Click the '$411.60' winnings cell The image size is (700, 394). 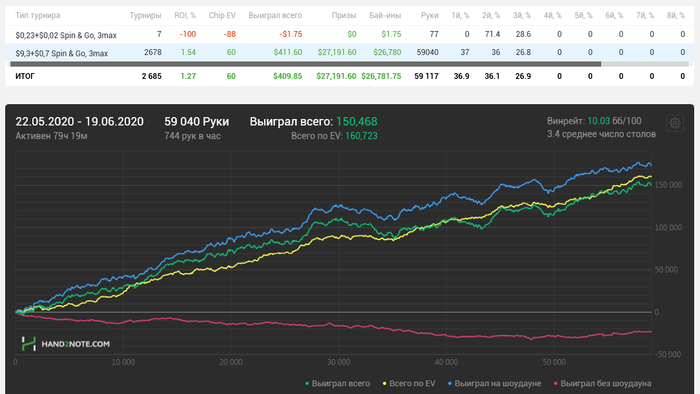point(288,52)
